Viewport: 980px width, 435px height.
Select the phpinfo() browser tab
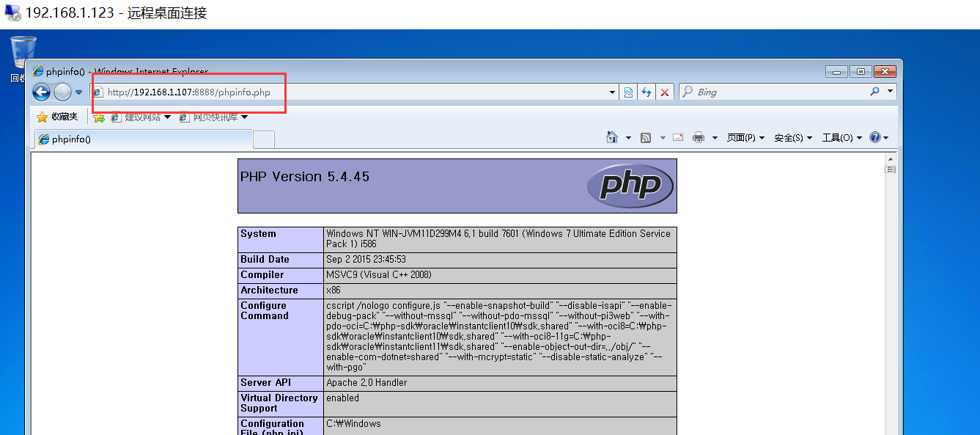click(143, 139)
